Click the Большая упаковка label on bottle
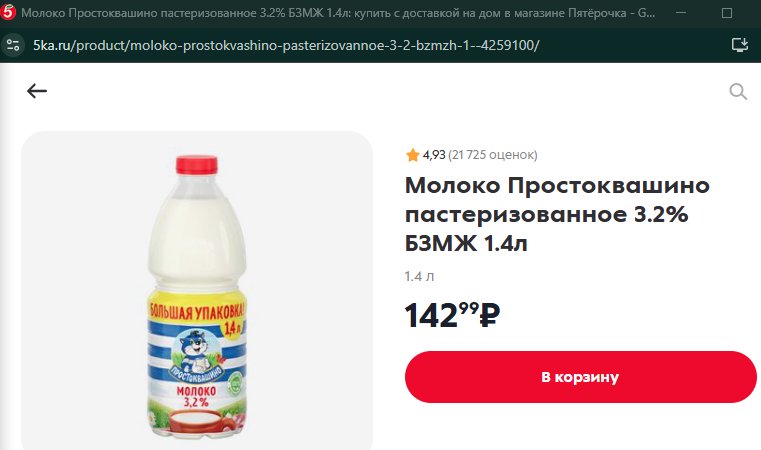The height and width of the screenshot is (450, 761). click(197, 311)
